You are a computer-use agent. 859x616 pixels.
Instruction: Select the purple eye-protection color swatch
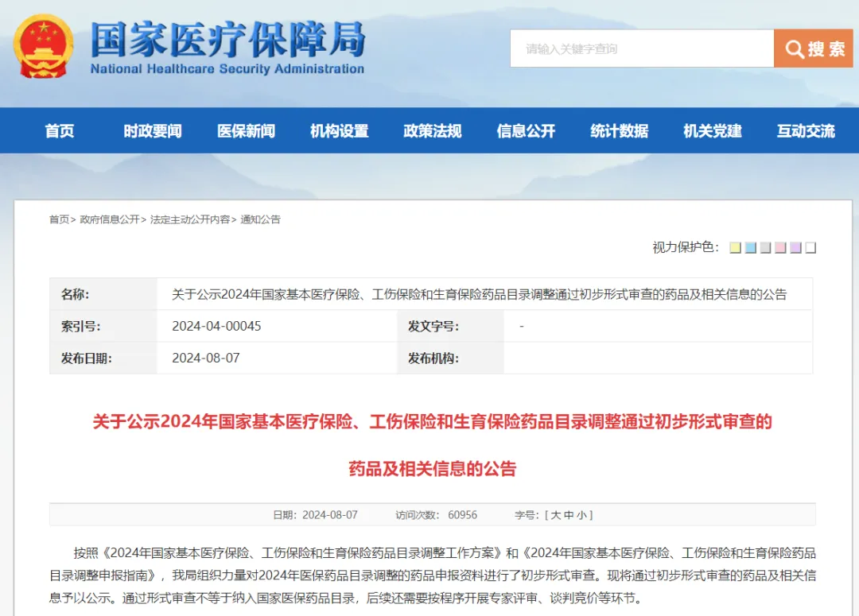pyautogui.click(x=795, y=247)
